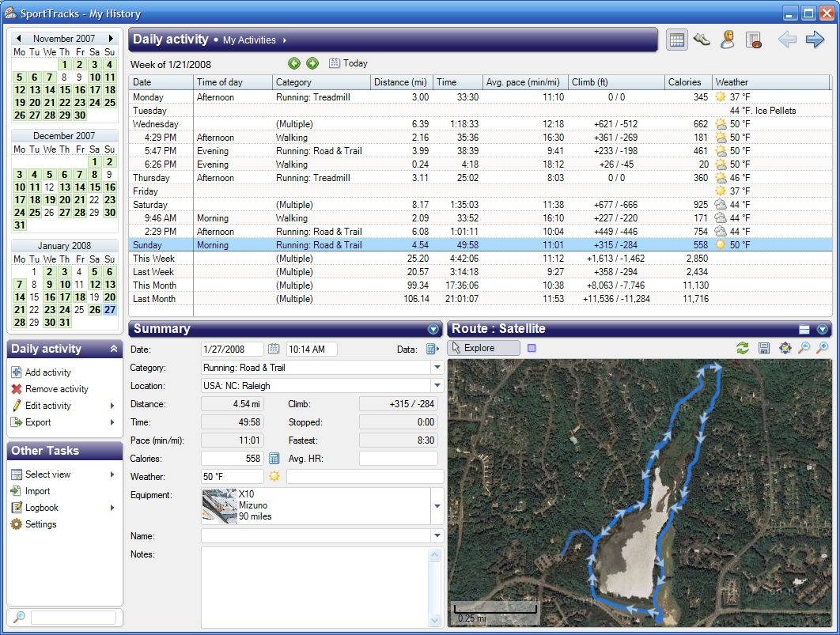840x635 pixels.
Task: Open the Athlete profile icon
Action: (728, 40)
